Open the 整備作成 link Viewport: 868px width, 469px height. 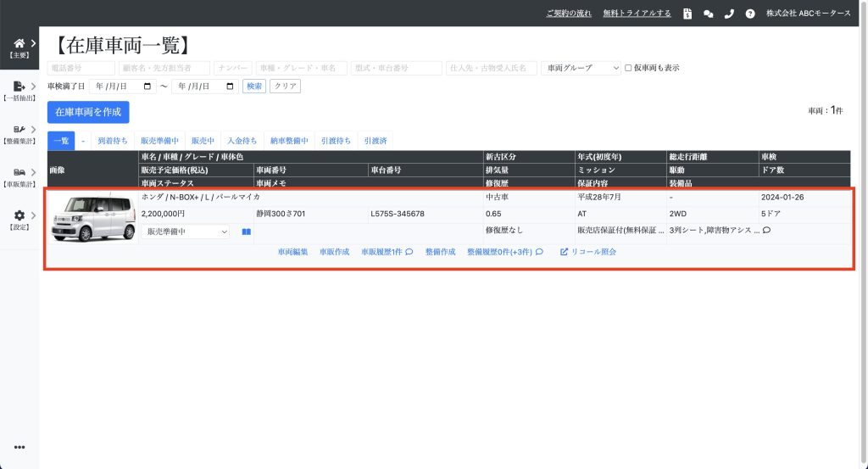click(440, 251)
